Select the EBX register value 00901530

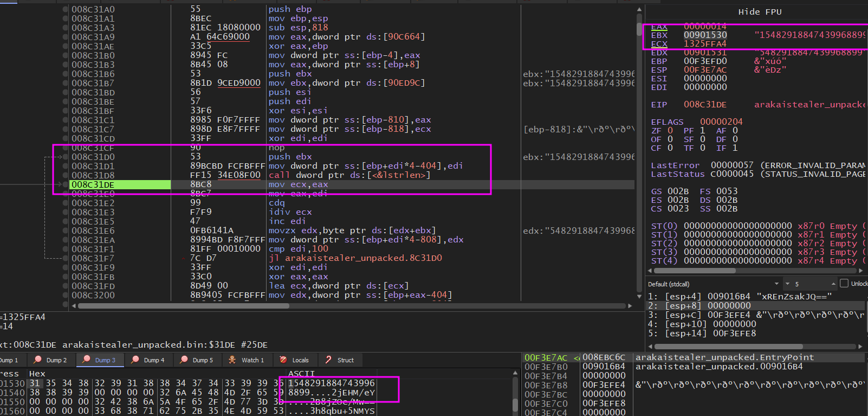point(705,35)
